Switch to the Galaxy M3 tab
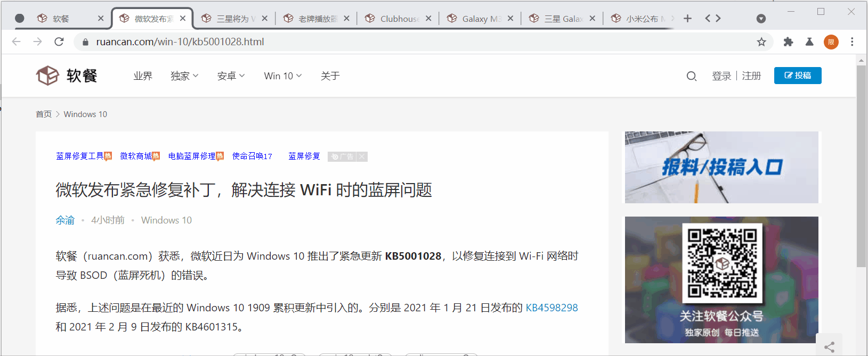Image resolution: width=868 pixels, height=356 pixels. (481, 19)
